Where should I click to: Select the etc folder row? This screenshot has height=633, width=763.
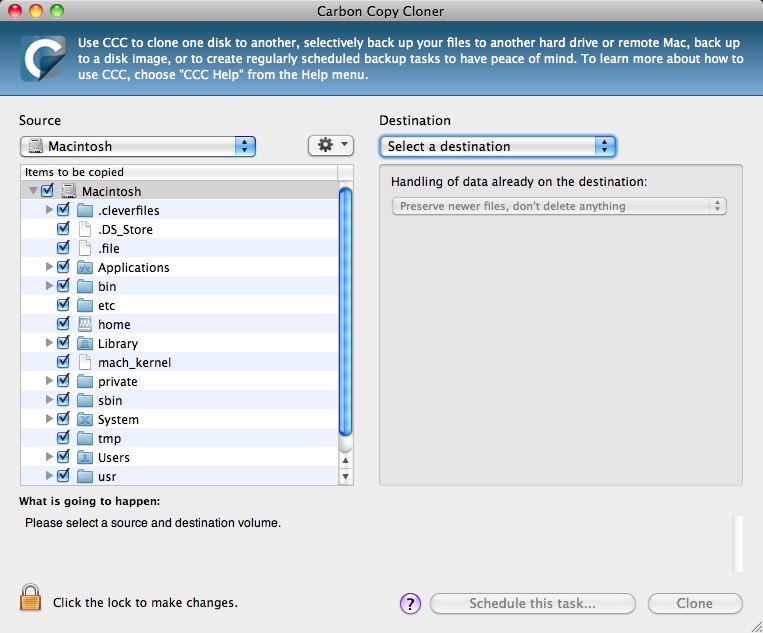click(107, 305)
